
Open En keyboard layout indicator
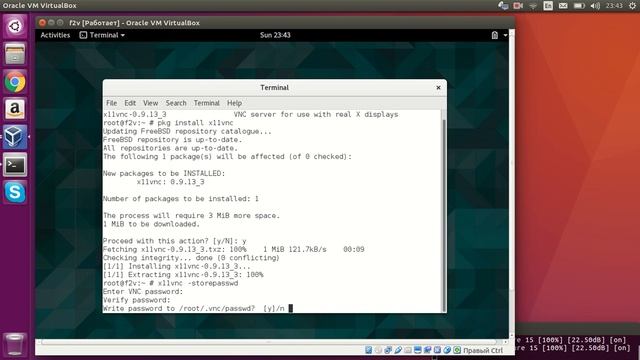(x=548, y=5)
